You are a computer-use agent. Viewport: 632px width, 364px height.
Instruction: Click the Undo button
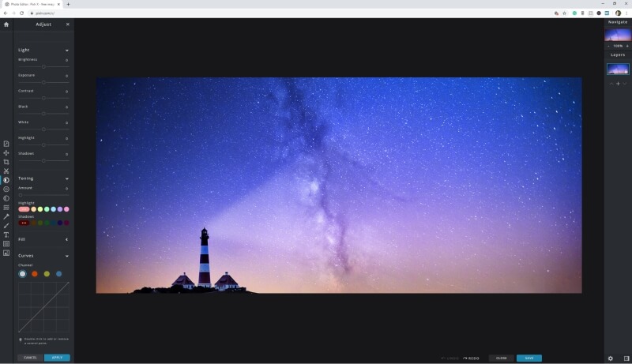pos(450,358)
